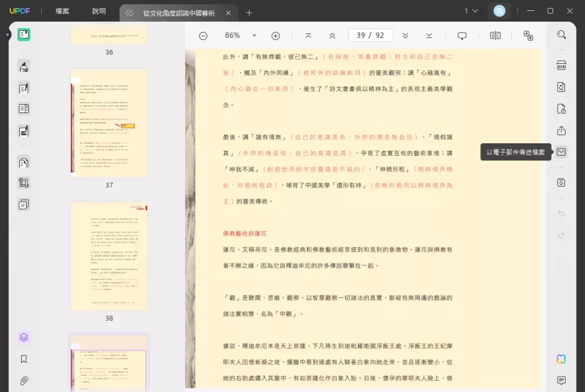Open the Crop Pages tool

click(24, 183)
